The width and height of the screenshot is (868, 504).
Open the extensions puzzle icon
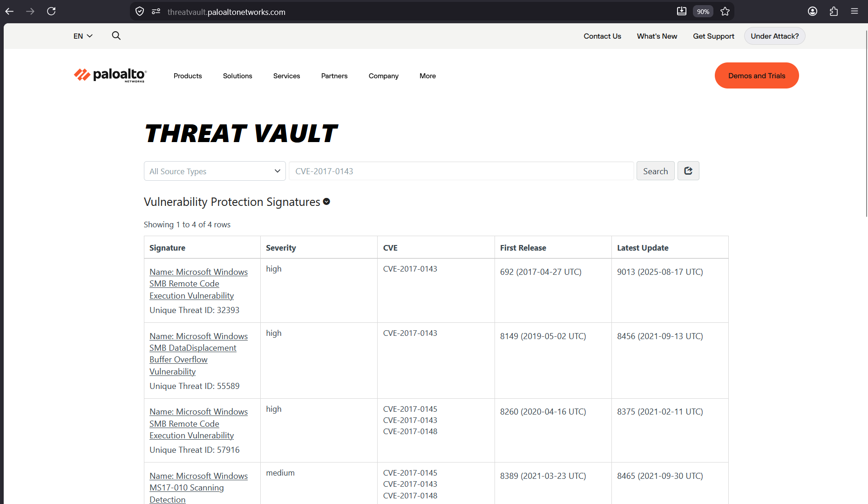[834, 12]
